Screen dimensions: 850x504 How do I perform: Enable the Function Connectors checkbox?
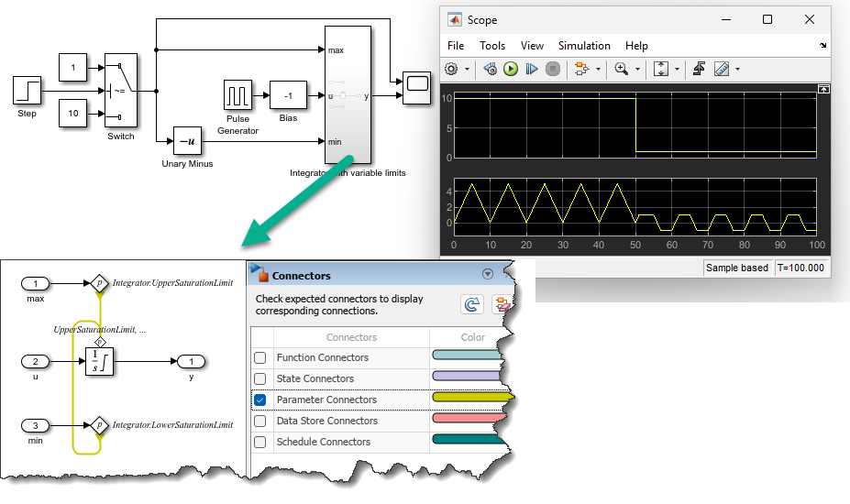pos(260,358)
